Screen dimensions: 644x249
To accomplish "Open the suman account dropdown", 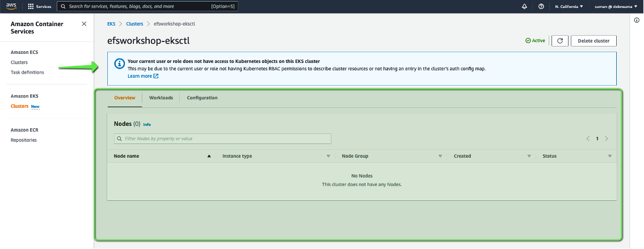I will point(616,7).
